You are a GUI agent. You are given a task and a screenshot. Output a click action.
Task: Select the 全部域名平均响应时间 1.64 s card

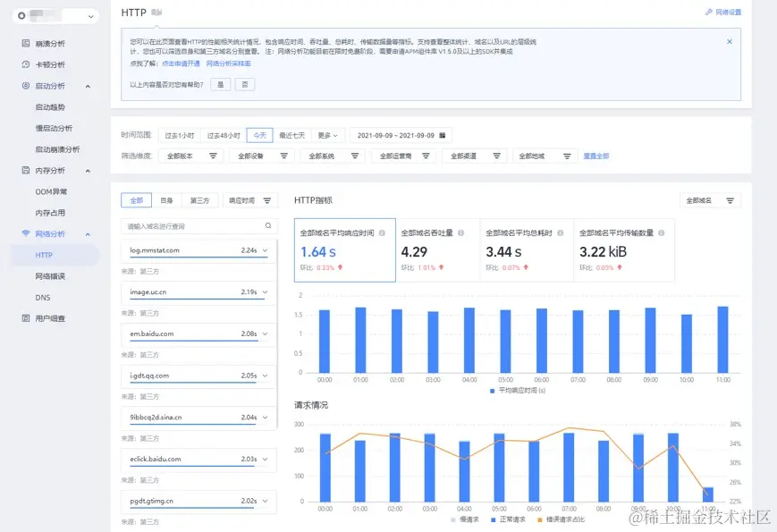coord(345,250)
